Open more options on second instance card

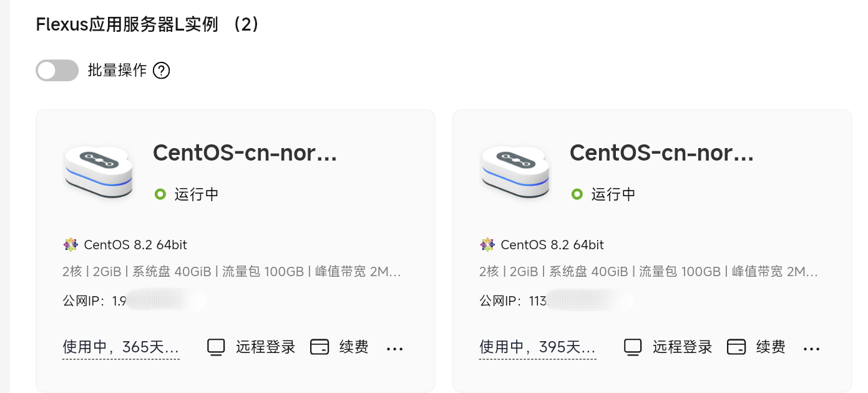pyautogui.click(x=812, y=349)
